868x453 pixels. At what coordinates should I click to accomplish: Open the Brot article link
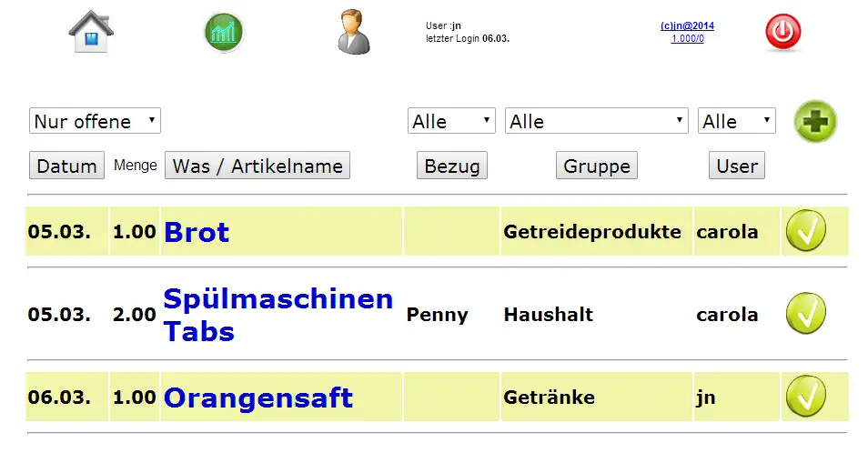coord(197,232)
